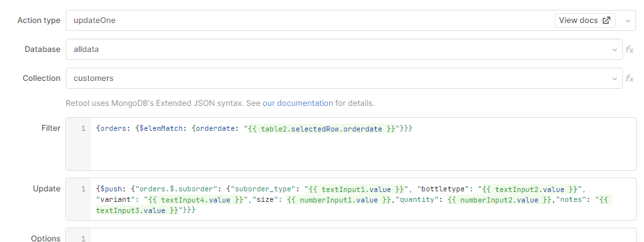Click the View docs button
Screen dimensions: 644x242
click(x=585, y=20)
